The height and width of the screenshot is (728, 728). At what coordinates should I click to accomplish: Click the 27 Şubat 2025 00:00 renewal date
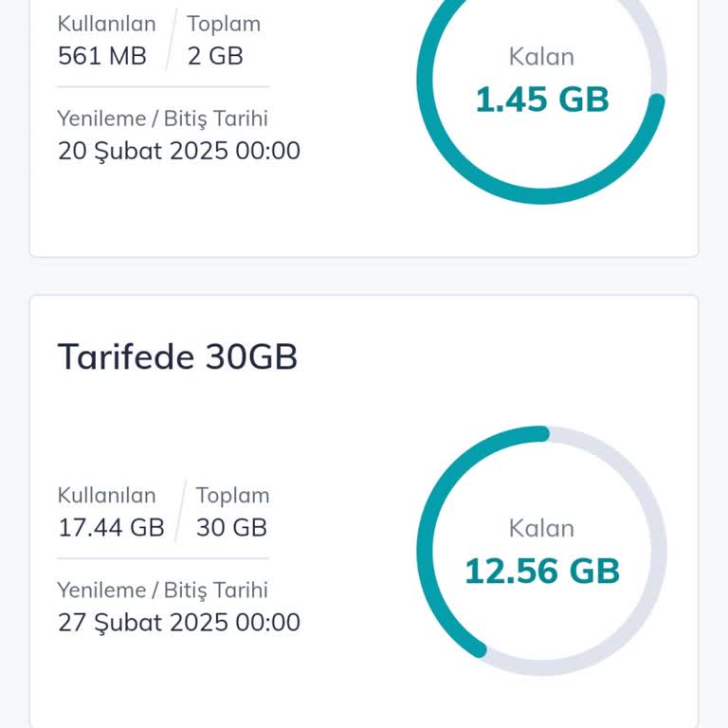point(179,622)
